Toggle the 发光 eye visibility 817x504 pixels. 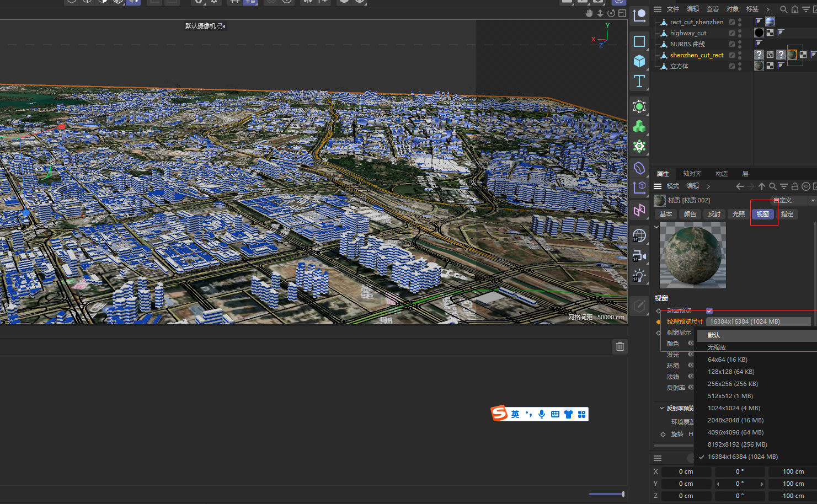click(x=691, y=355)
